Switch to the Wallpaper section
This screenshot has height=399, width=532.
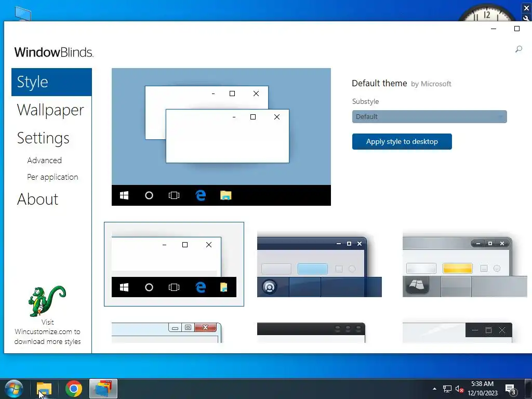coord(50,110)
